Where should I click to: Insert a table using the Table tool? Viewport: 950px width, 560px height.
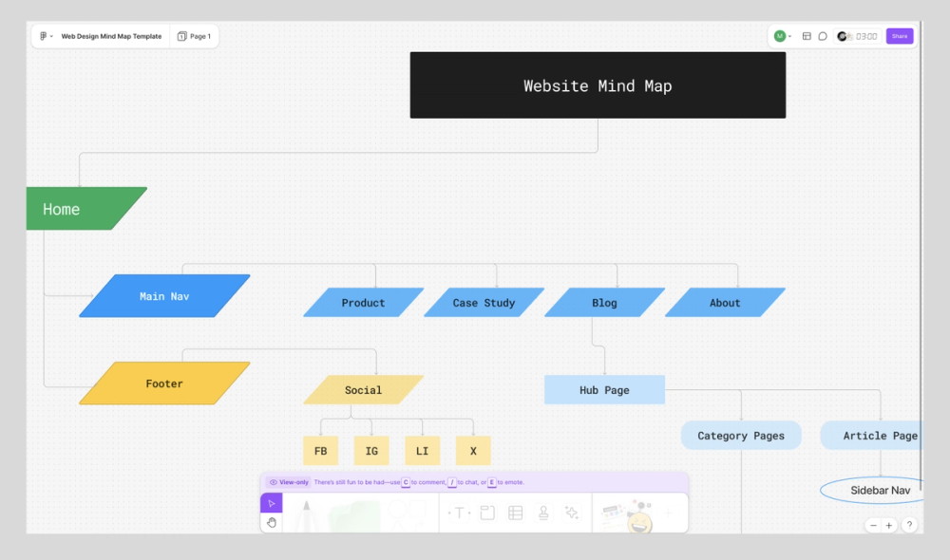point(514,513)
